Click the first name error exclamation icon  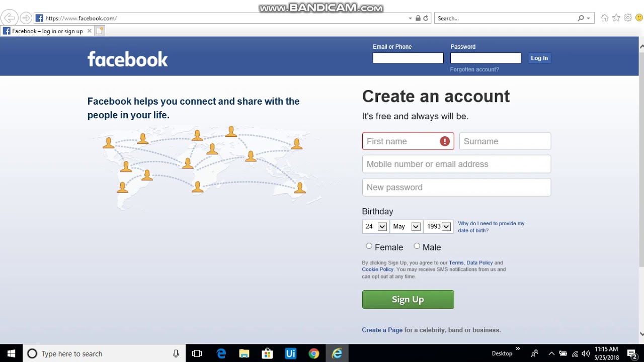click(445, 141)
